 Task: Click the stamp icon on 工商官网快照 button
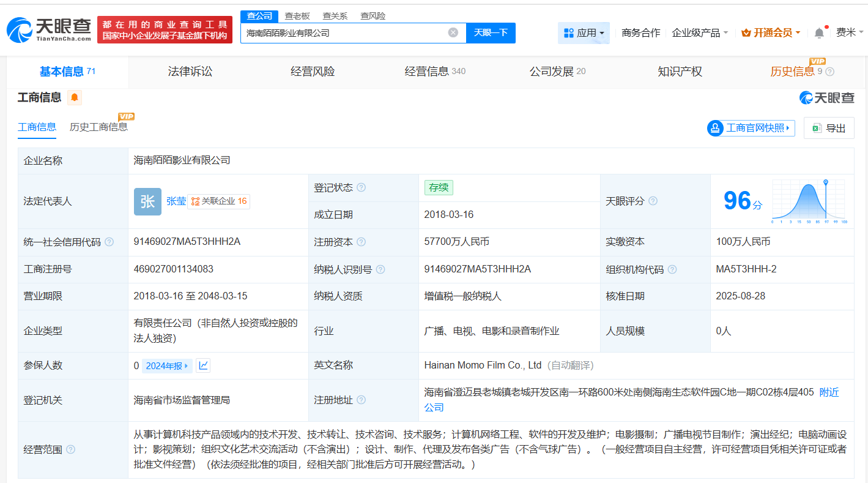point(714,128)
